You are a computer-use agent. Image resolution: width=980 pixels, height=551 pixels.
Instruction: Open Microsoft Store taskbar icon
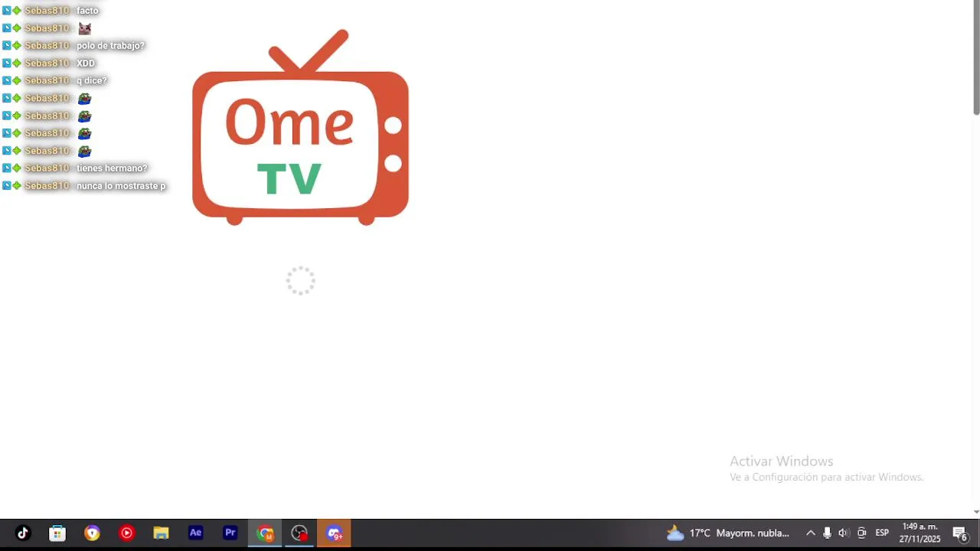tap(57, 533)
